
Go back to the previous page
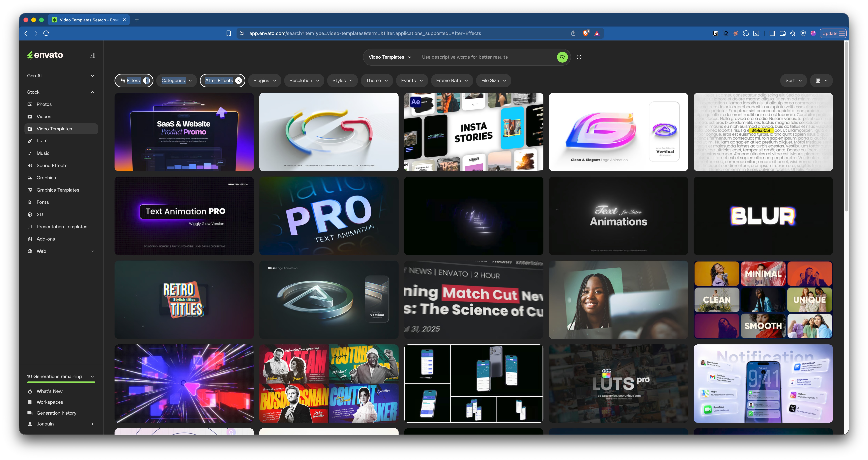point(26,33)
